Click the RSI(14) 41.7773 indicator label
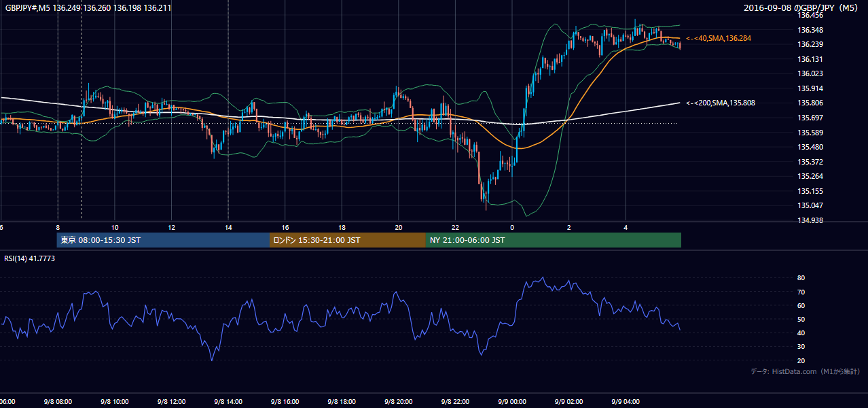Screen dimensions: 868x408 tap(30, 258)
